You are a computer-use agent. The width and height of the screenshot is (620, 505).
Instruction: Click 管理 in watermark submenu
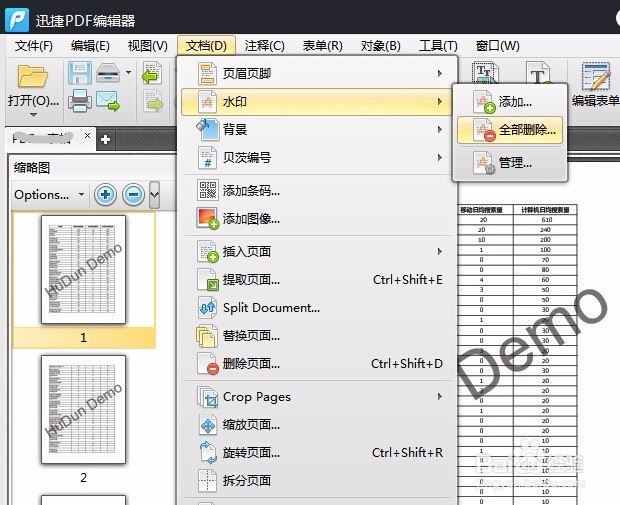tap(510, 163)
